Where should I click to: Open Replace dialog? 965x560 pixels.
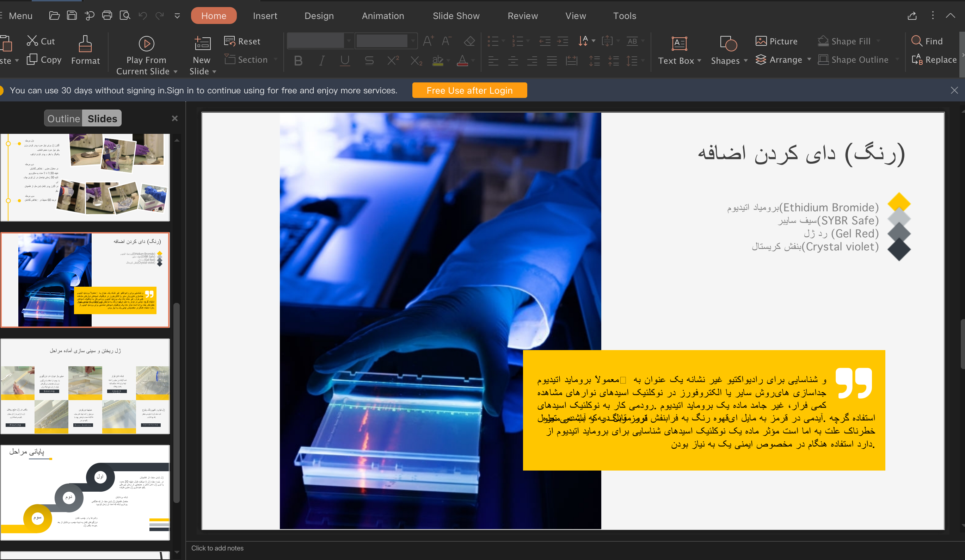coord(934,60)
